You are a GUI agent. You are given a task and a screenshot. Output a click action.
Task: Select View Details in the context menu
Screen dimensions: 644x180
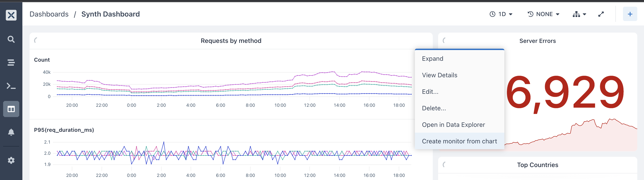pos(439,75)
